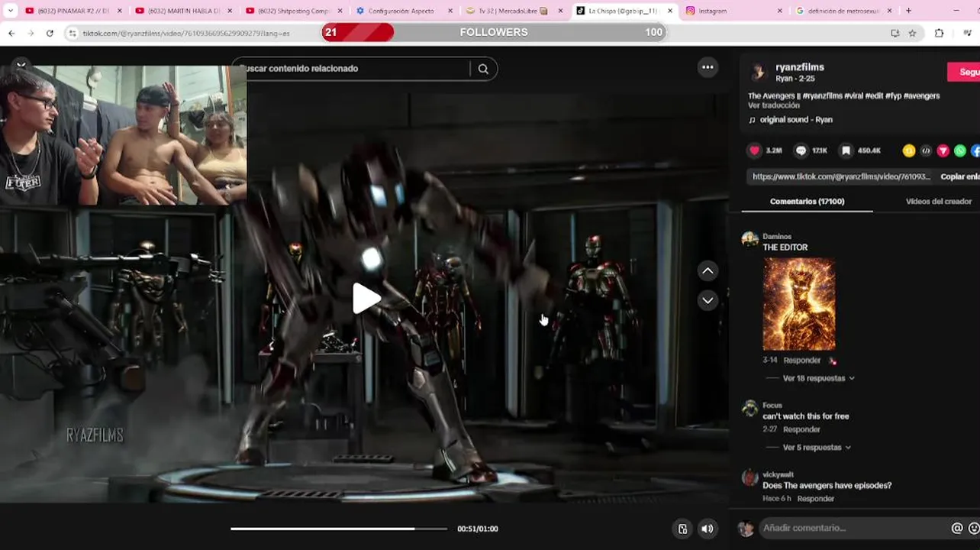Image resolution: width=980 pixels, height=550 pixels.
Task: Switch to Configuración: Aspecto tab
Action: pos(404,11)
